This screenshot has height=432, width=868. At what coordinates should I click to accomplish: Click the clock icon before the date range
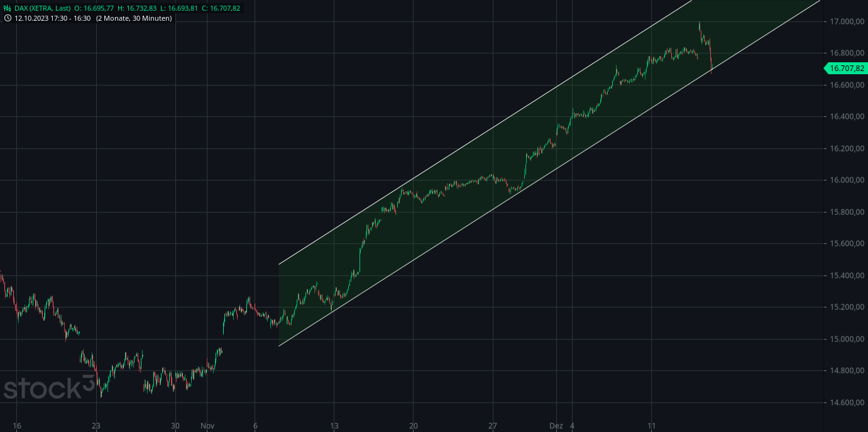(x=8, y=19)
